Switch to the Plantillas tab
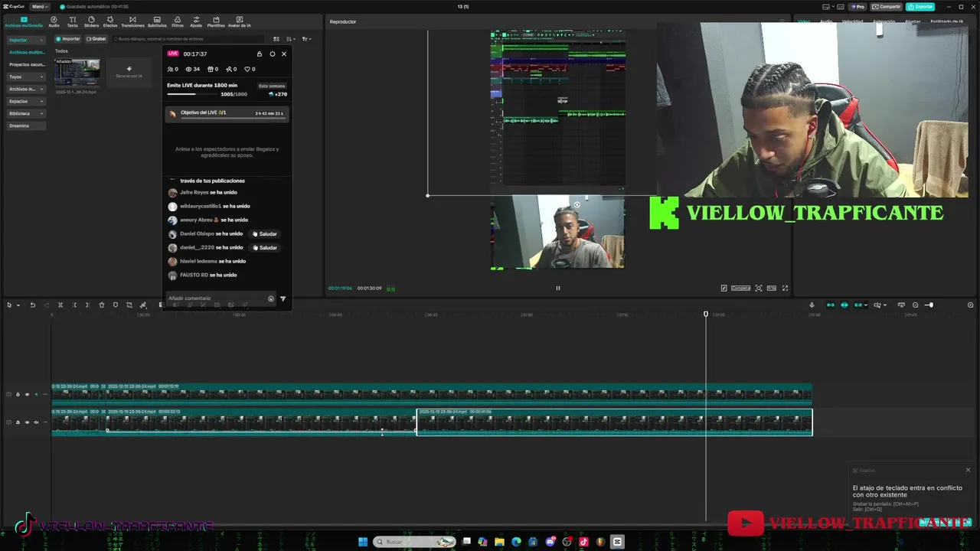This screenshot has width=980, height=551. coord(216,21)
